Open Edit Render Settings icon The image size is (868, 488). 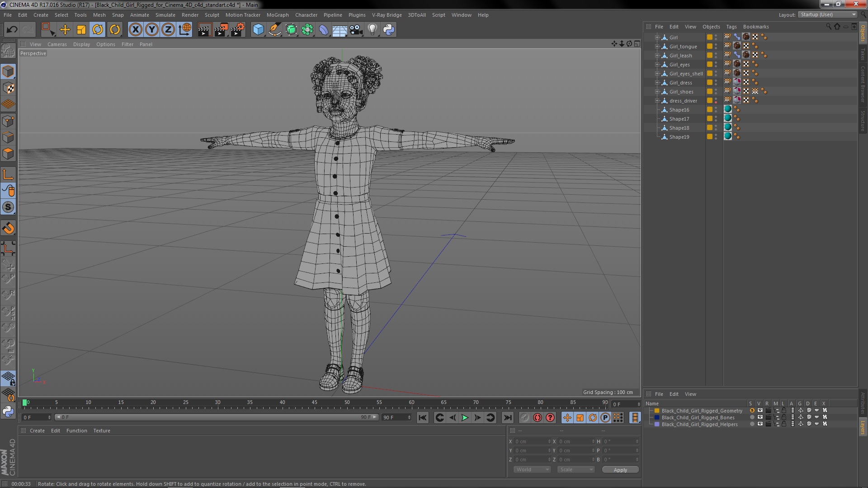(x=238, y=30)
